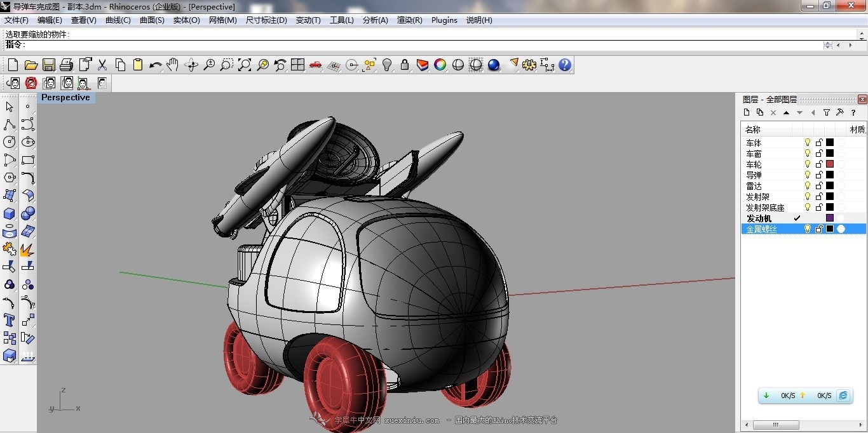Click the left triangle in layer panel toolbar
The height and width of the screenshot is (433, 868).
coord(813,112)
